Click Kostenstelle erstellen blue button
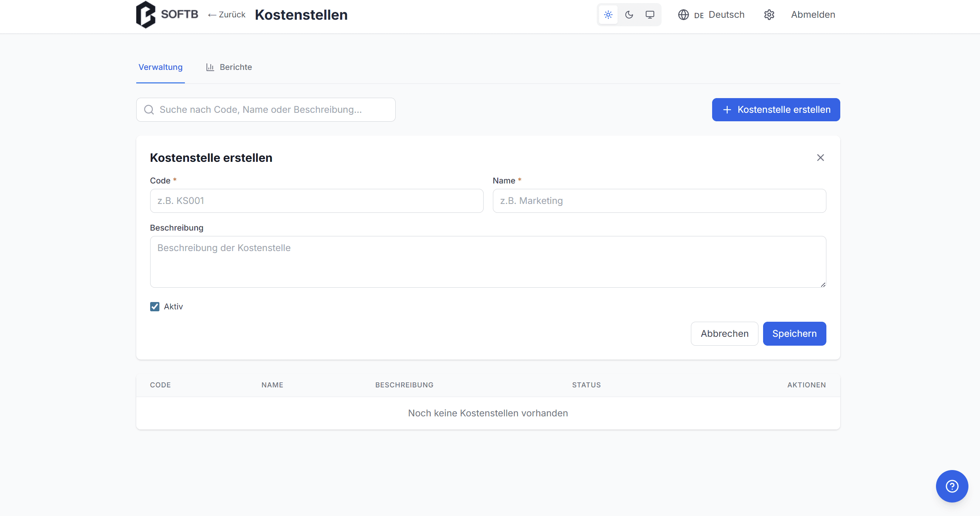Image resolution: width=980 pixels, height=516 pixels. [776, 110]
